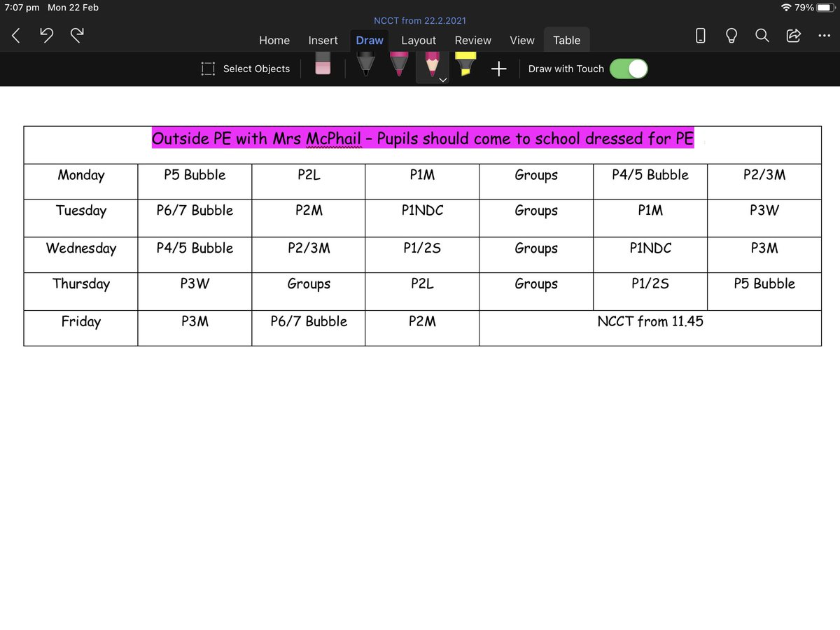Click the Wednesday cell

tap(80, 255)
